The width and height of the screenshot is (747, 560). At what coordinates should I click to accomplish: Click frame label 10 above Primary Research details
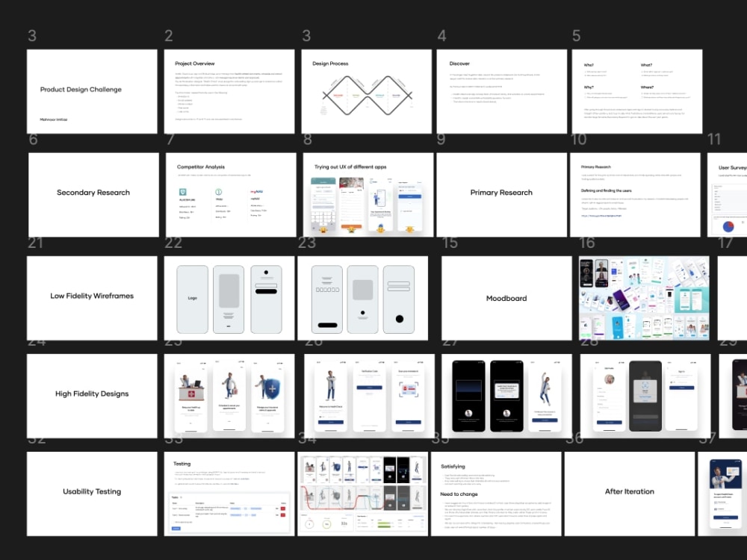[578, 139]
